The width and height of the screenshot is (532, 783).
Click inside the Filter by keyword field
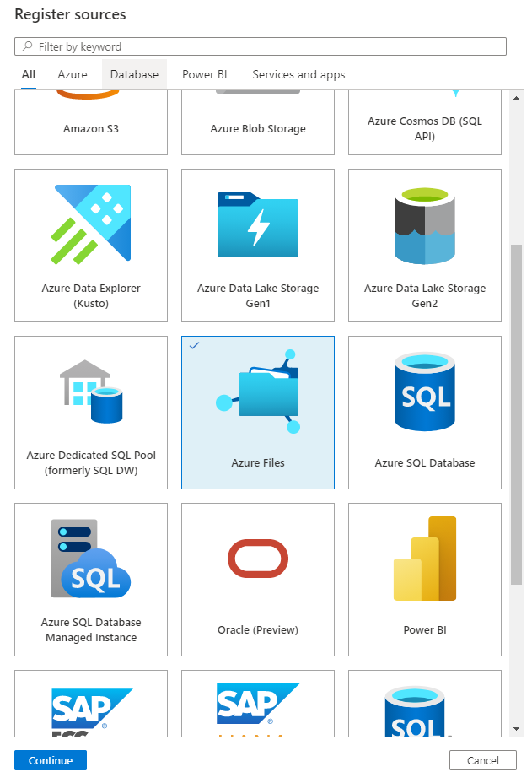260,46
